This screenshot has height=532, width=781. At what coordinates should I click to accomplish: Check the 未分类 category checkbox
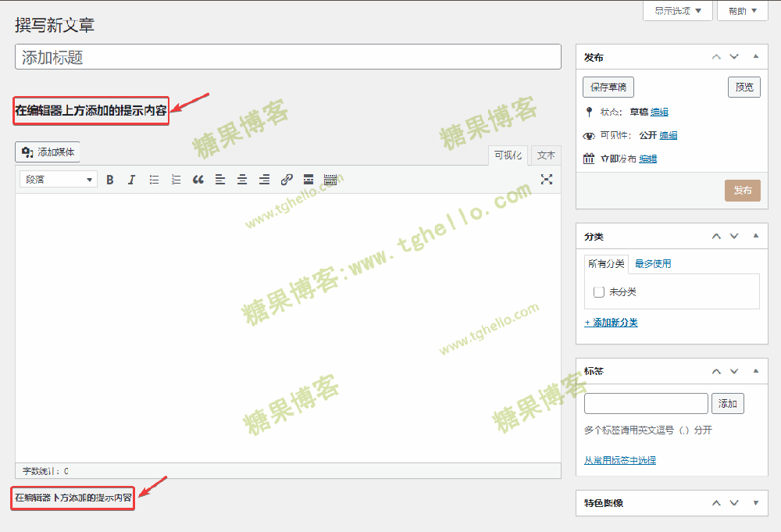tap(599, 292)
